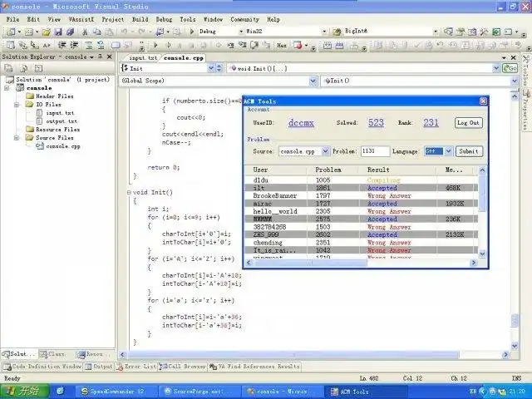Toggle auto-hide pin on Solution Explorer
532x399 pixels.
[x=100, y=57]
